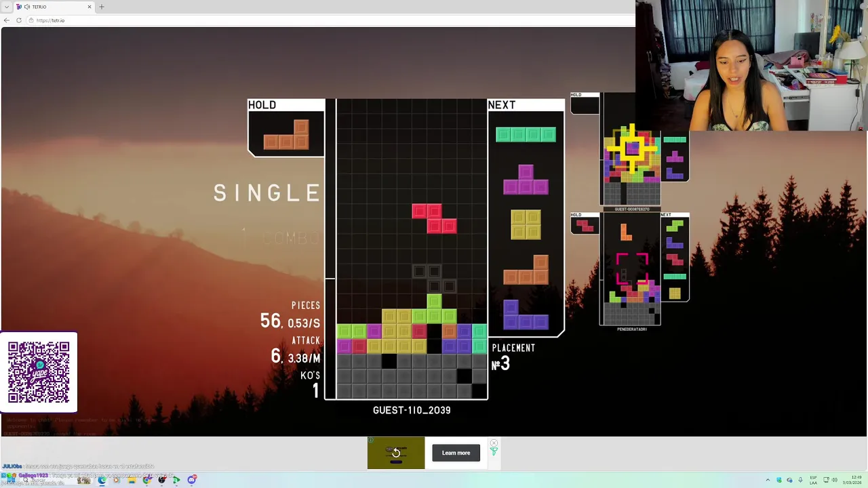Click the green I piece in NEXT queue
Viewport: 868px width, 488px height.
tap(526, 135)
